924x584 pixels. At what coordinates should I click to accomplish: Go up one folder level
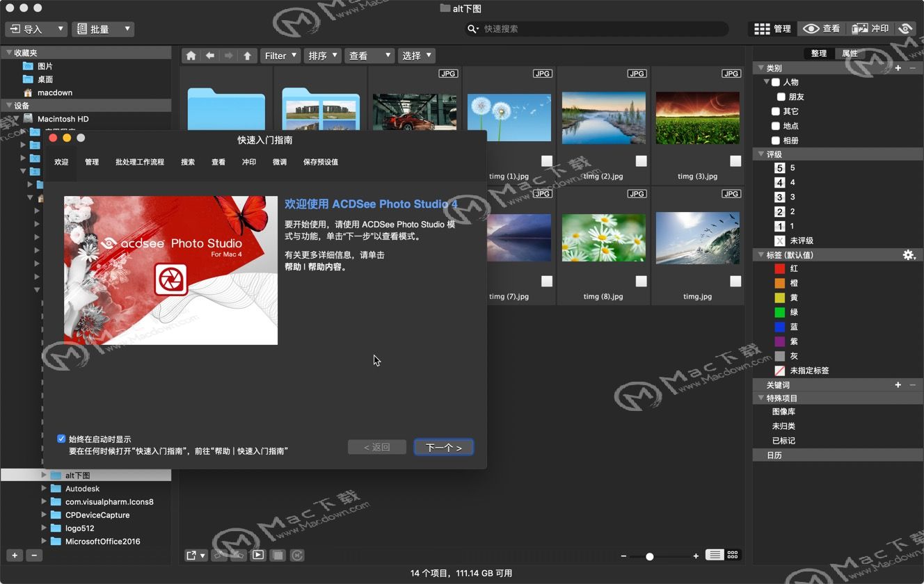247,56
